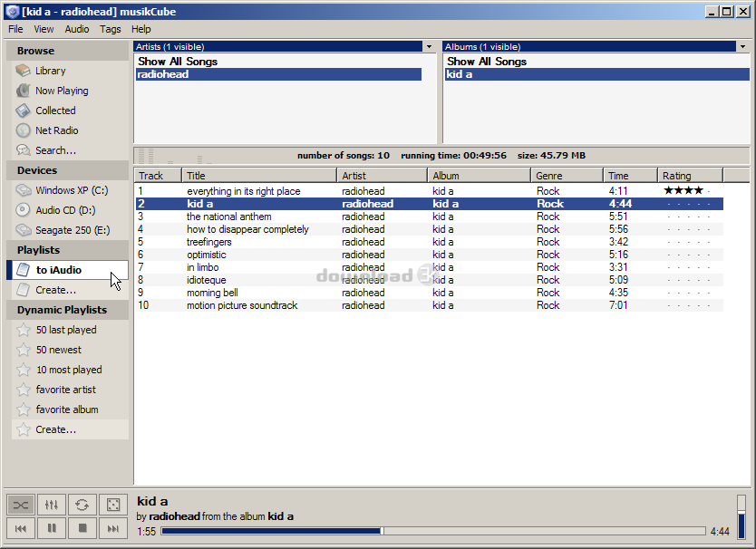Click the number of songs: 10 status text
Viewport: 756px width, 549px height.
tap(344, 155)
